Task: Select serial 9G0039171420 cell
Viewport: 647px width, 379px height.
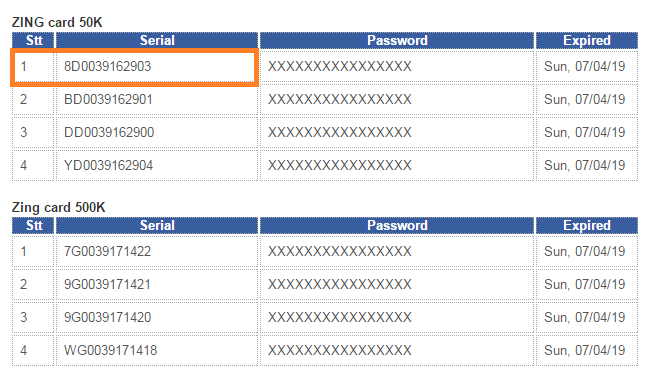Action: tap(156, 317)
